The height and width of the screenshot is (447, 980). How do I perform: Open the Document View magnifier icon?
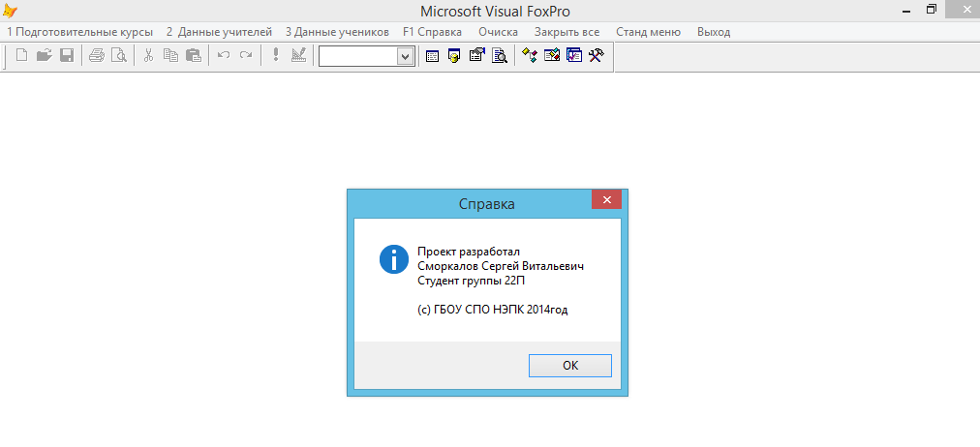[500, 56]
